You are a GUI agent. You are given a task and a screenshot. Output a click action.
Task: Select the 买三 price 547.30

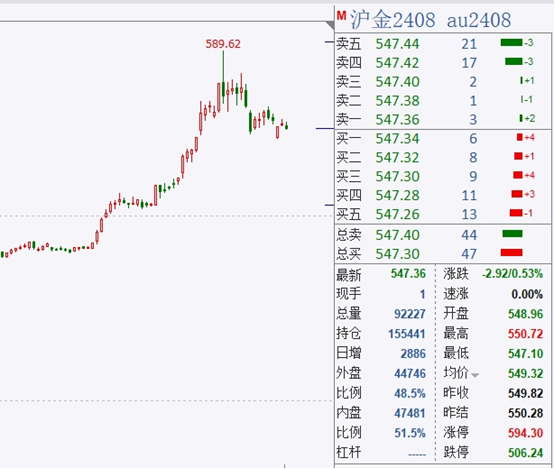397,176
